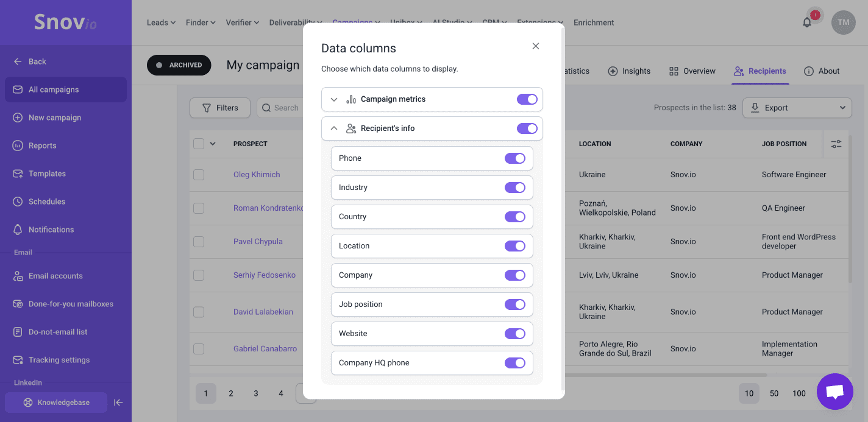Select the Oleg Khimich row checkbox

click(x=199, y=175)
